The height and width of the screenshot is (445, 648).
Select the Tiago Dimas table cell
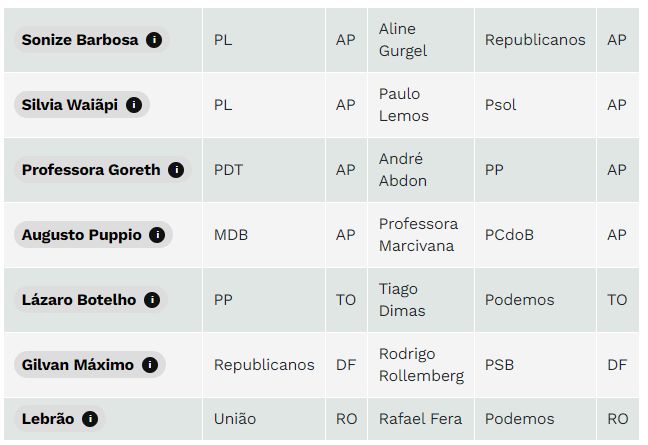421,300
